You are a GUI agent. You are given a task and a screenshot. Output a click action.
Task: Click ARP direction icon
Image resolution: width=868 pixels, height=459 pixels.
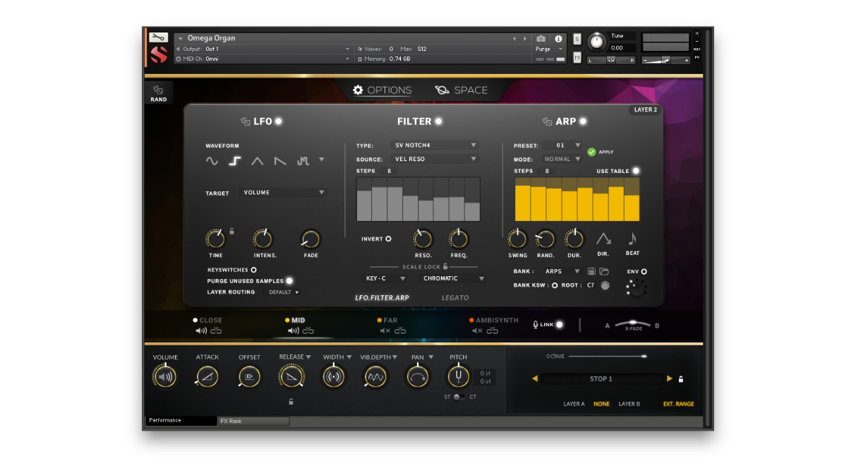603,239
